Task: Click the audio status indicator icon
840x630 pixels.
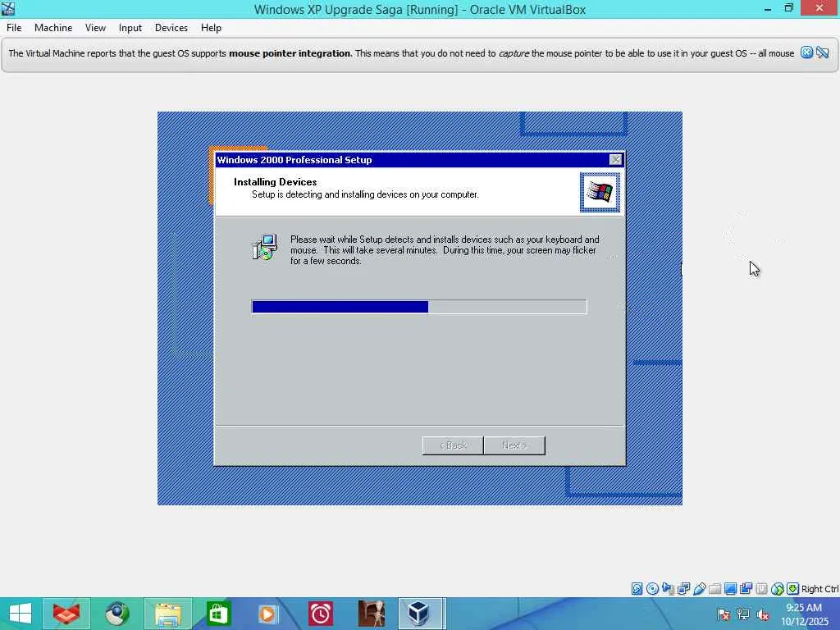Action: (x=668, y=589)
